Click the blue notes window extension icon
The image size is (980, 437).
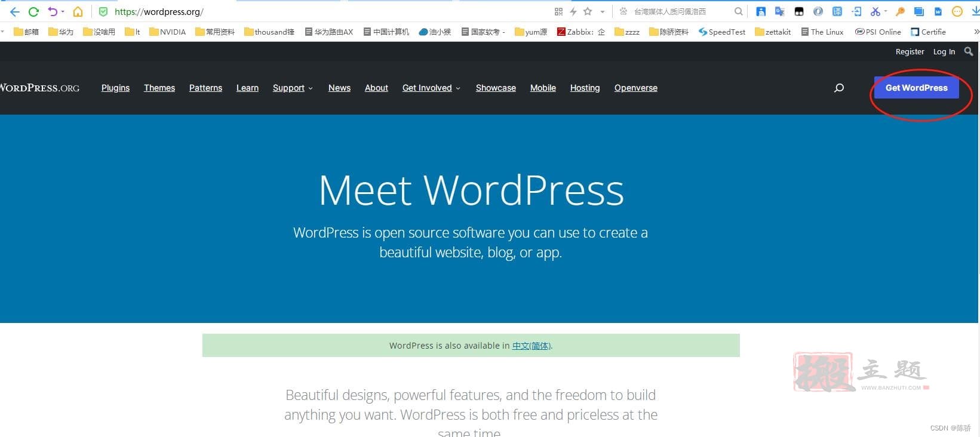point(919,11)
